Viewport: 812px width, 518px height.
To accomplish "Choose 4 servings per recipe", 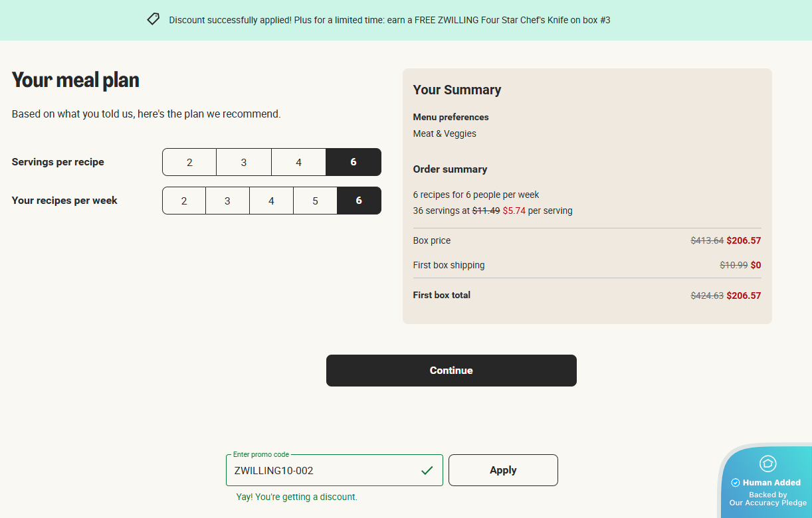I will (x=298, y=162).
